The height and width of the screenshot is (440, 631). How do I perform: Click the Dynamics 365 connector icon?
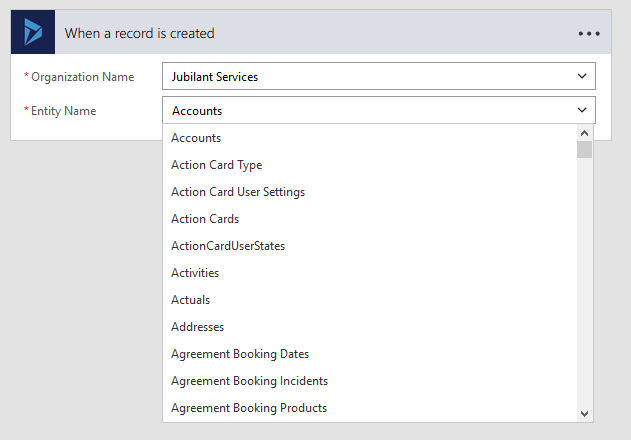(33, 32)
